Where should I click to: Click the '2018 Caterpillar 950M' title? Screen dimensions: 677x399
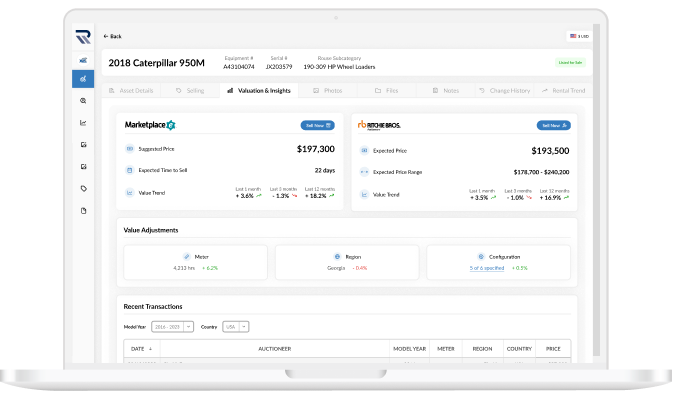pyautogui.click(x=156, y=63)
